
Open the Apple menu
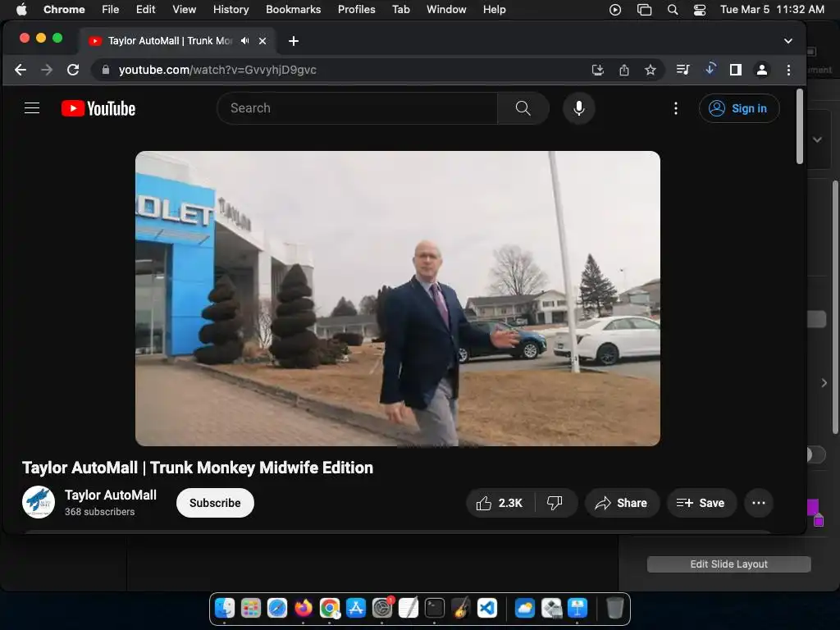pos(21,10)
